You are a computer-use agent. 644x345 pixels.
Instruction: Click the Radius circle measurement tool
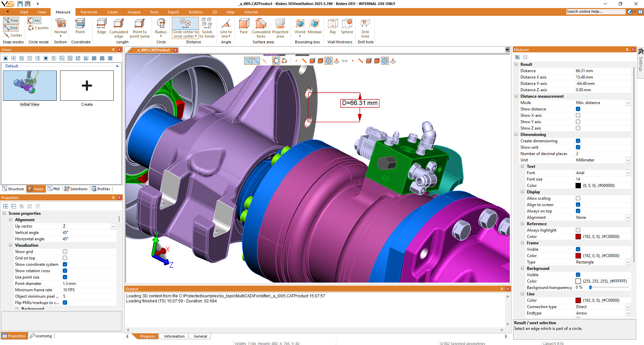161,27
